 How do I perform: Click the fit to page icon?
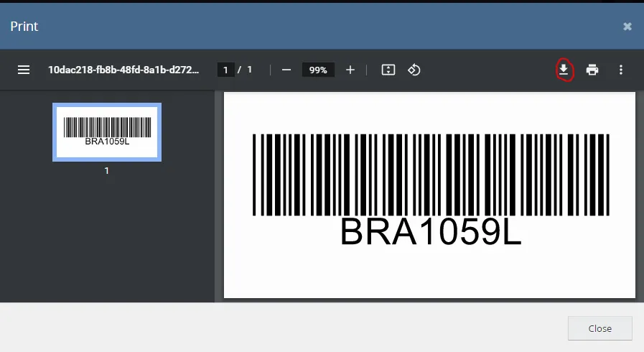[x=388, y=70]
